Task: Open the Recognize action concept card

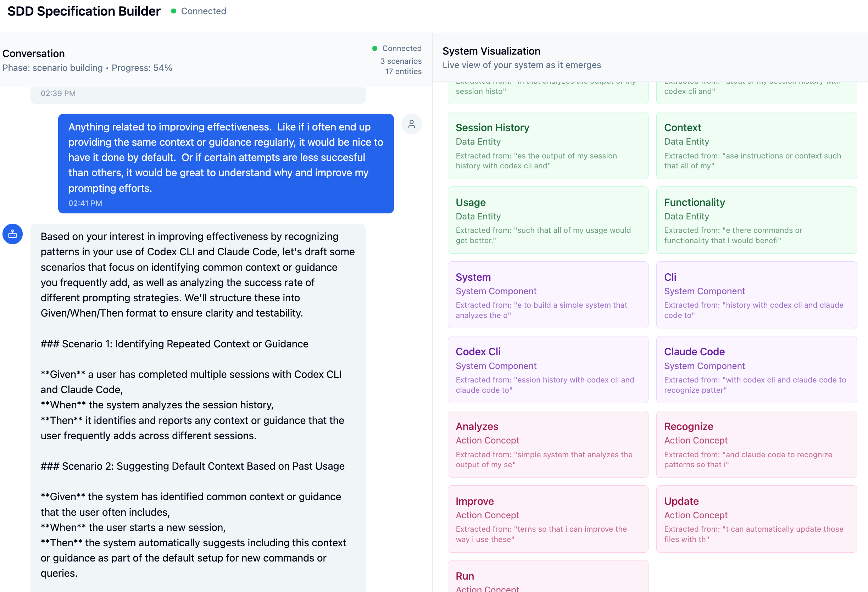Action: coord(756,445)
